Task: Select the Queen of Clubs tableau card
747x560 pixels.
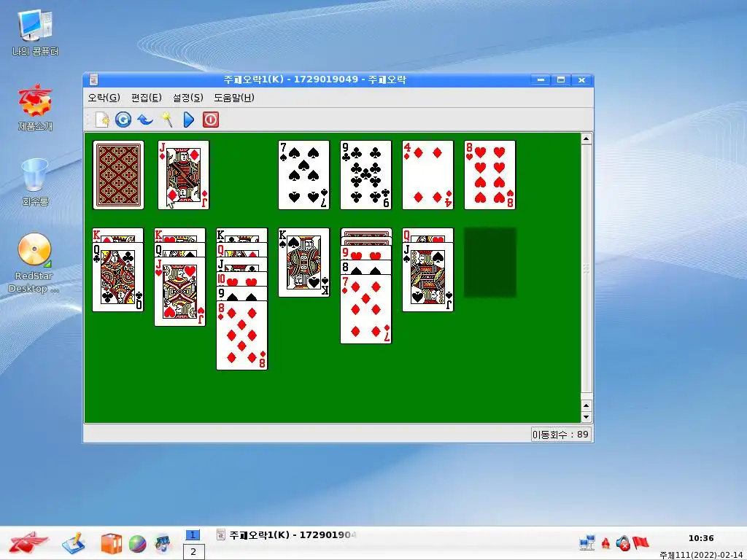Action: [118, 277]
